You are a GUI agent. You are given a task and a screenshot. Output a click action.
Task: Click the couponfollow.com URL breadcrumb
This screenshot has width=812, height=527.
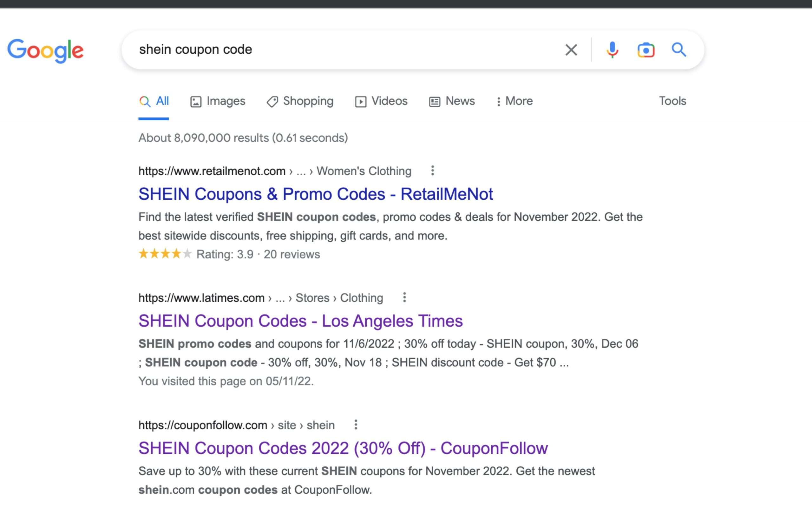pyautogui.click(x=236, y=425)
